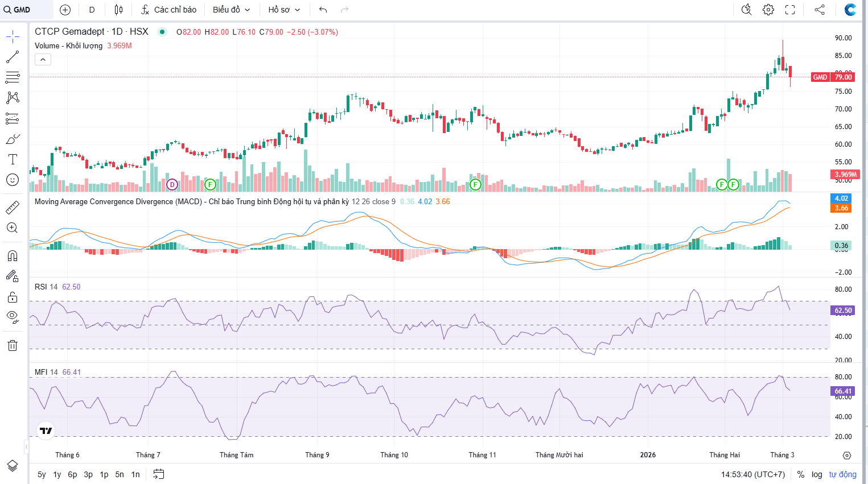
Task: Toggle percent scale mode
Action: (801, 474)
